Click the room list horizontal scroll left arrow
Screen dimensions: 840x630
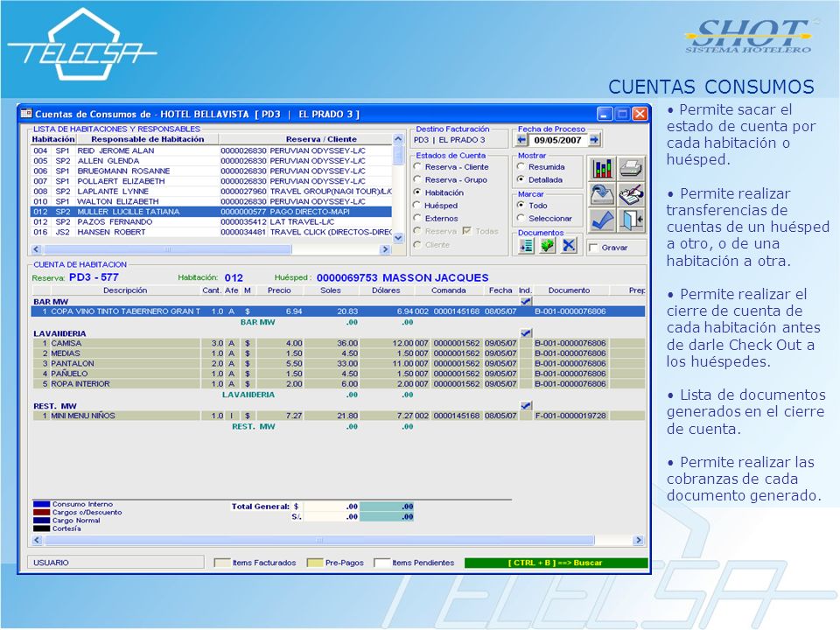pos(37,249)
